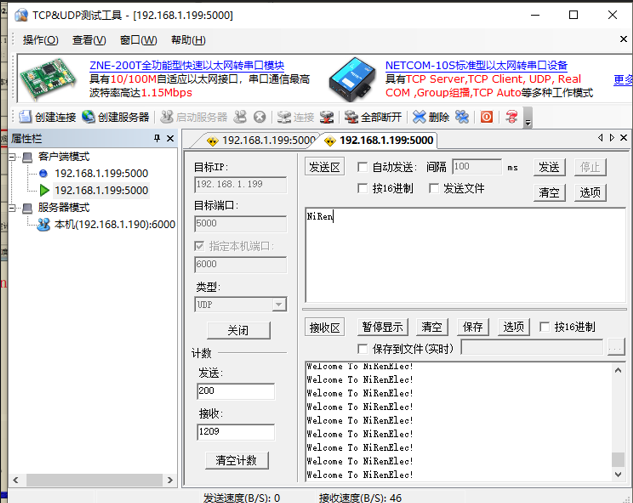Image resolution: width=633 pixels, height=503 pixels.
Task: Click the grayed 连接 toolbar item
Action: point(296,117)
